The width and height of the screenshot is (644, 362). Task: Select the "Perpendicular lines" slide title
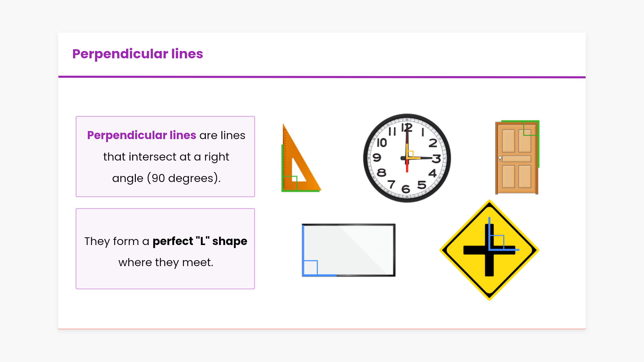[138, 54]
